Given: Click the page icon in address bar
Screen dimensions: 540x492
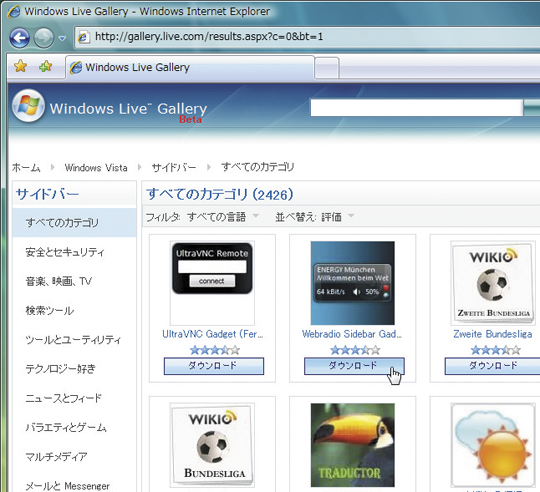Looking at the screenshot, I should pyautogui.click(x=84, y=37).
